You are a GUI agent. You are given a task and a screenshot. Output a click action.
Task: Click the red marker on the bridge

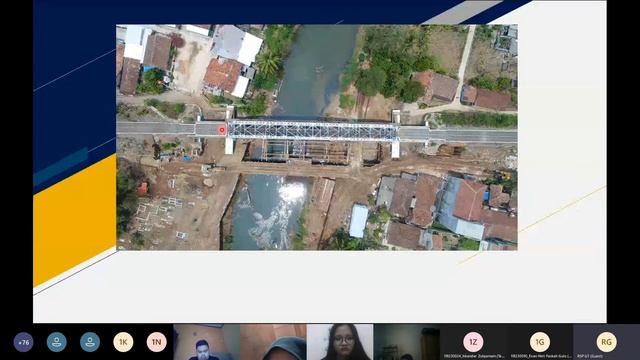222,130
